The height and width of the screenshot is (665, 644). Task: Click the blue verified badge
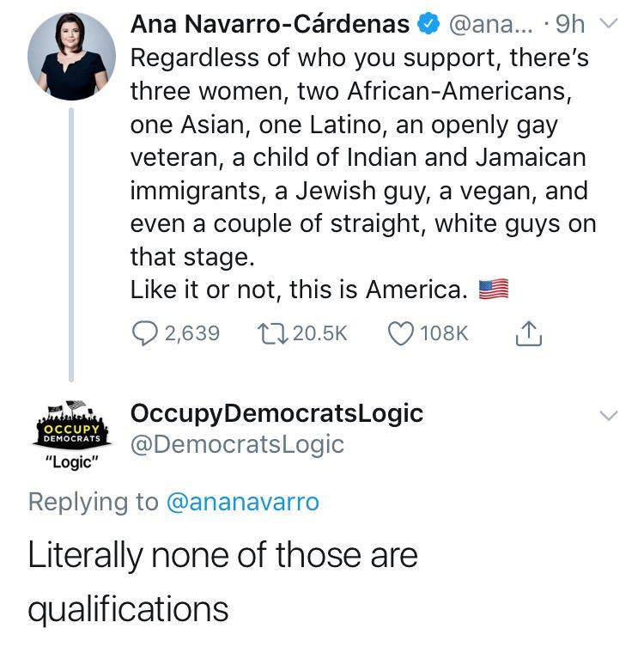pyautogui.click(x=428, y=24)
